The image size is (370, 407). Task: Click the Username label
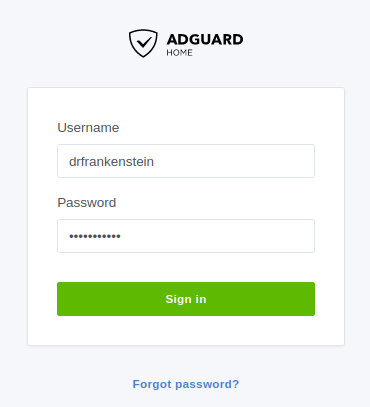click(88, 128)
